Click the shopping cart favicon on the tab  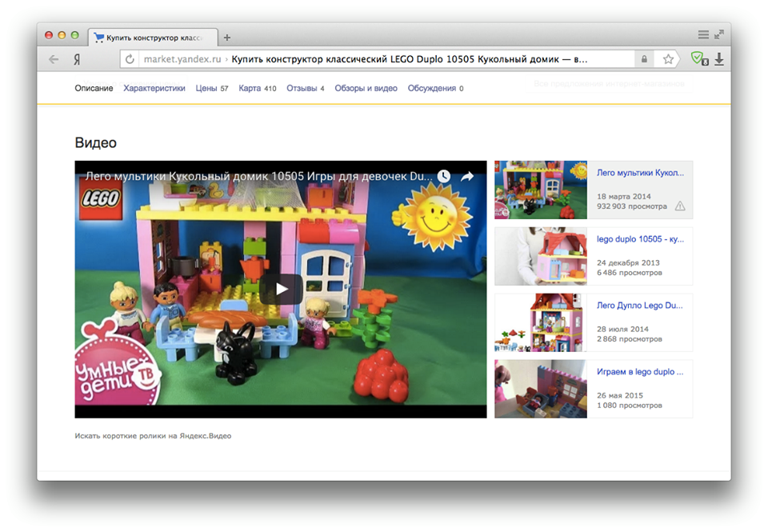click(99, 38)
